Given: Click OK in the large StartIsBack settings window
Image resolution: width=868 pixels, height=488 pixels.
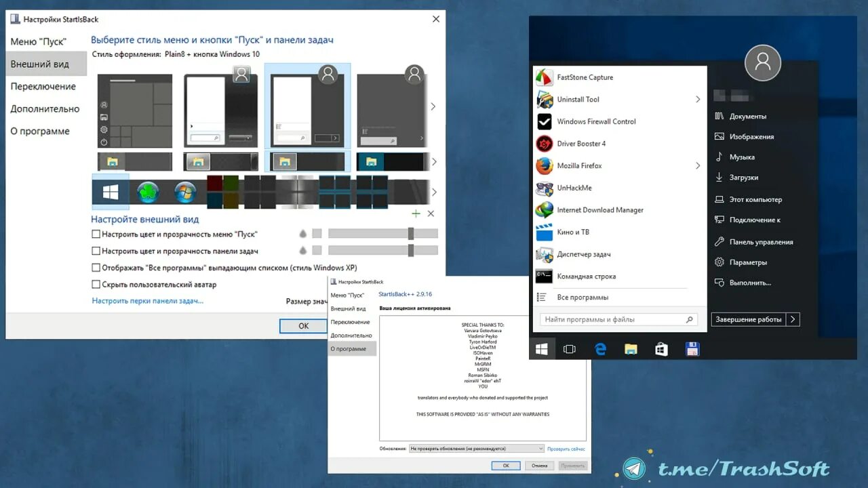Looking at the screenshot, I should [x=303, y=326].
